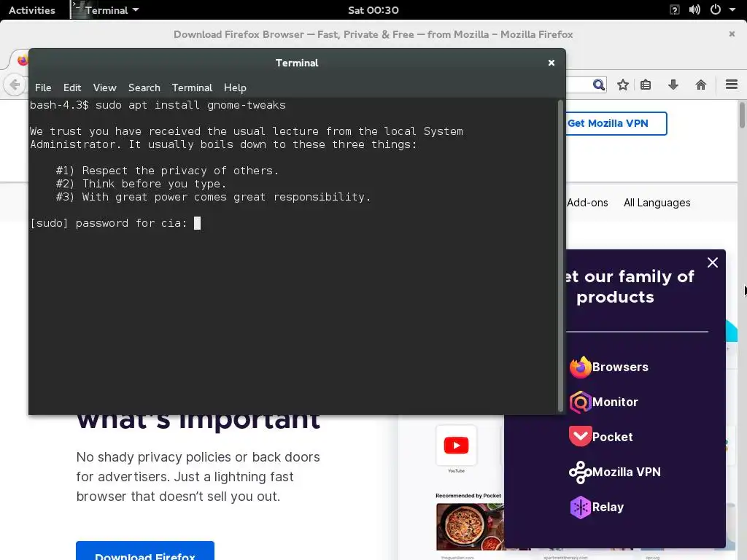Open the Search menu in Terminal
This screenshot has width=747, height=560.
[x=144, y=87]
